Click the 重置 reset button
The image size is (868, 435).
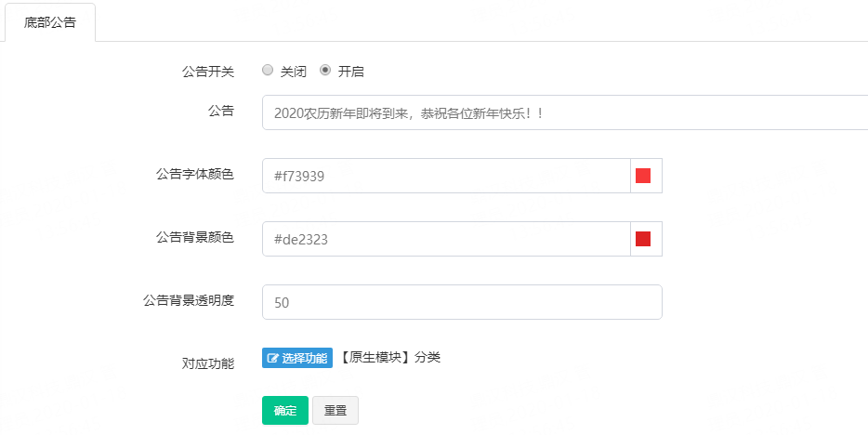(335, 411)
